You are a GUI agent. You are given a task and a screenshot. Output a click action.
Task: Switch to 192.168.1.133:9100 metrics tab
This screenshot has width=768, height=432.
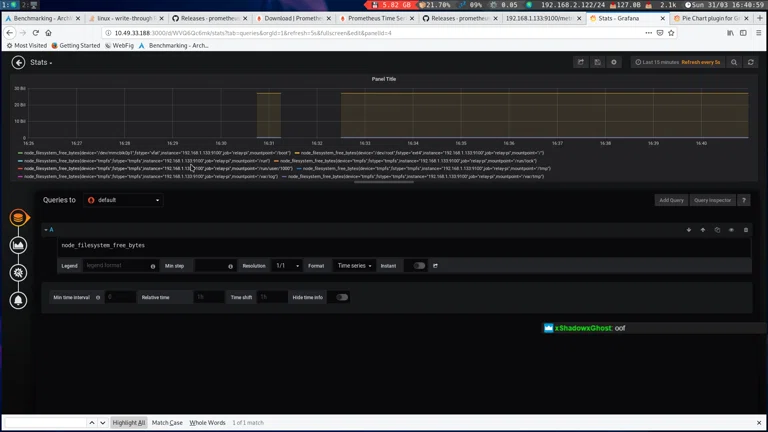tap(543, 18)
